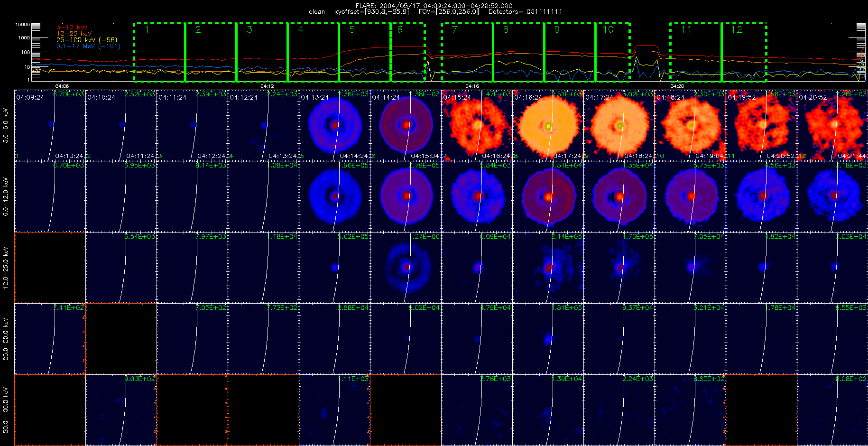Screen dimensions: 868x446
Task: Click the 04:08 tick on time axis
Action: (x=62, y=86)
